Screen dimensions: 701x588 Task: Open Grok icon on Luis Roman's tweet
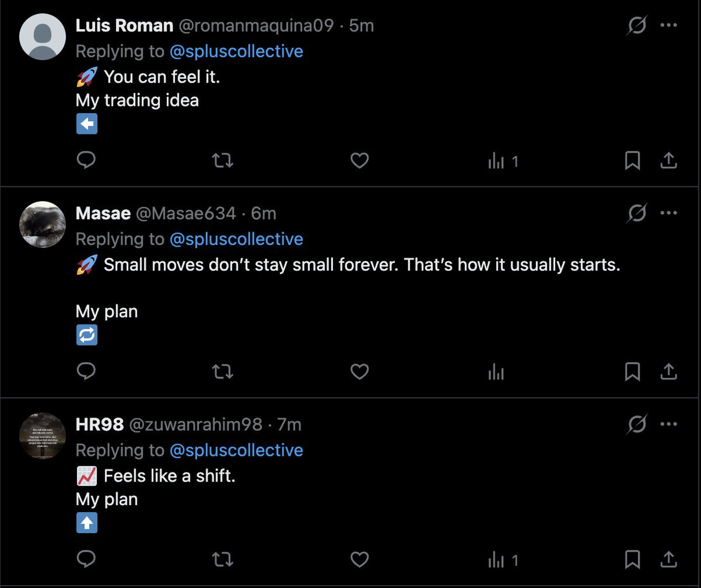637,26
